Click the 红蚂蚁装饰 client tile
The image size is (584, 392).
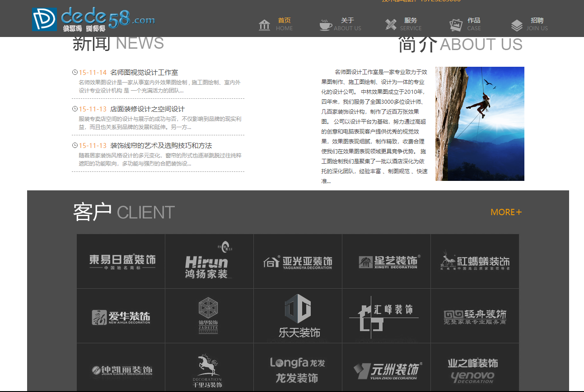475,262
